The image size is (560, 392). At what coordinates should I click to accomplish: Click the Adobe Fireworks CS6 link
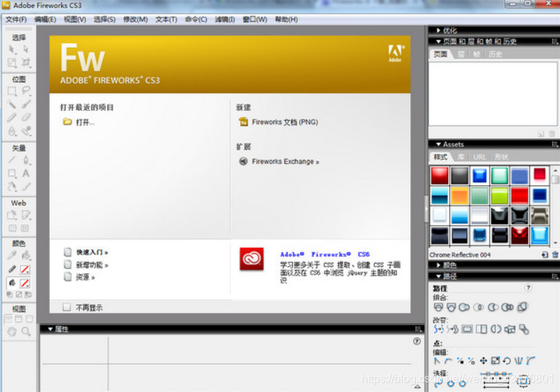[x=325, y=254]
